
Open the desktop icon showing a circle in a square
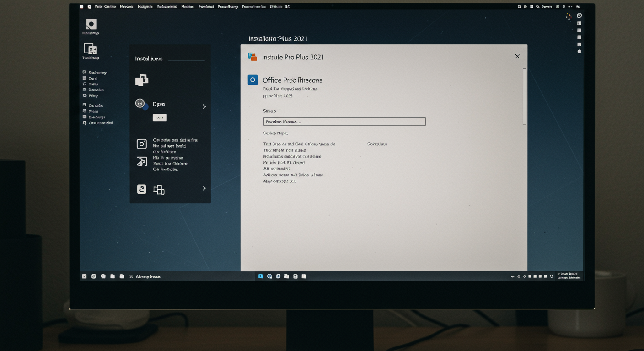point(91,24)
